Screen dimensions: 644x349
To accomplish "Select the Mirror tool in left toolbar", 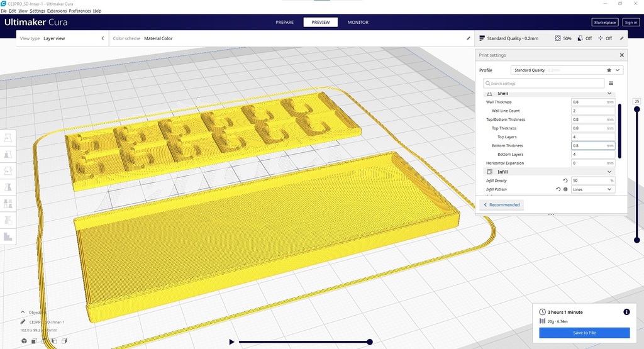I will tap(8, 187).
